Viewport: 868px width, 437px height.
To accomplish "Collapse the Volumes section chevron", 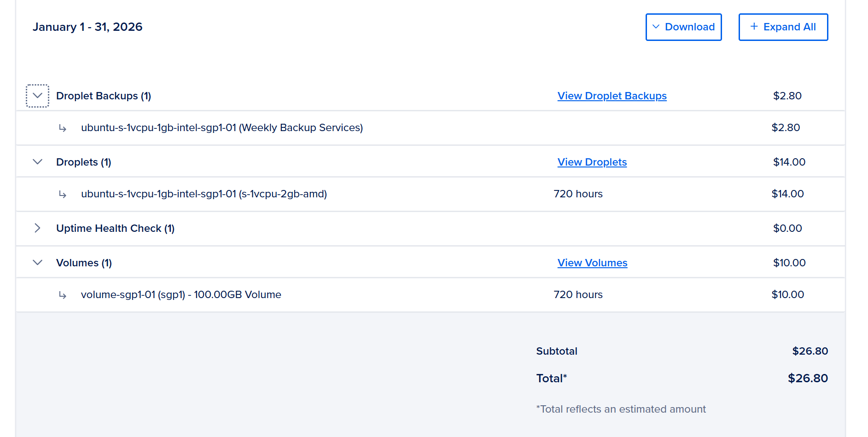I will click(37, 263).
